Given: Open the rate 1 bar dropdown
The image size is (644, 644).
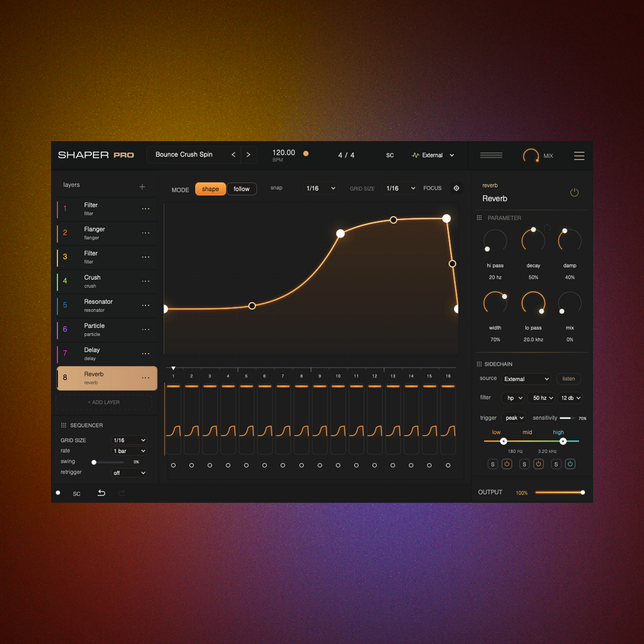Looking at the screenshot, I should pos(129,451).
